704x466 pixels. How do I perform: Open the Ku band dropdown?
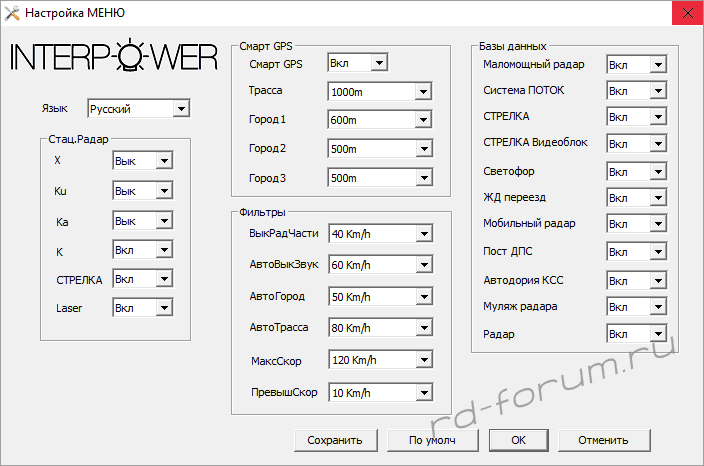pyautogui.click(x=143, y=191)
